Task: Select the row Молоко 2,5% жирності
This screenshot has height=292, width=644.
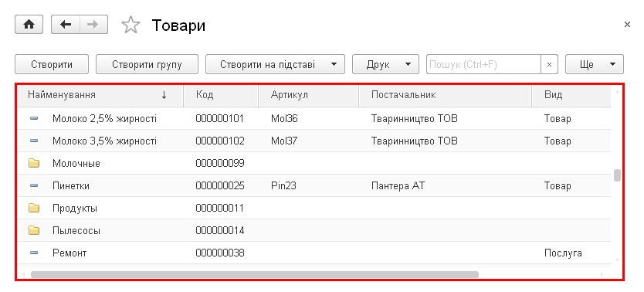Action: click(x=314, y=119)
